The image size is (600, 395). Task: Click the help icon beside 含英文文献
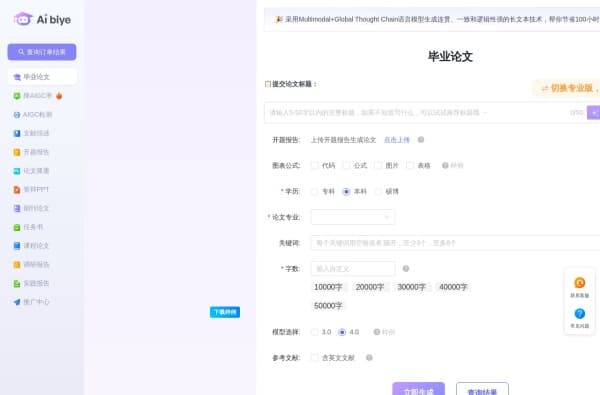(x=369, y=357)
